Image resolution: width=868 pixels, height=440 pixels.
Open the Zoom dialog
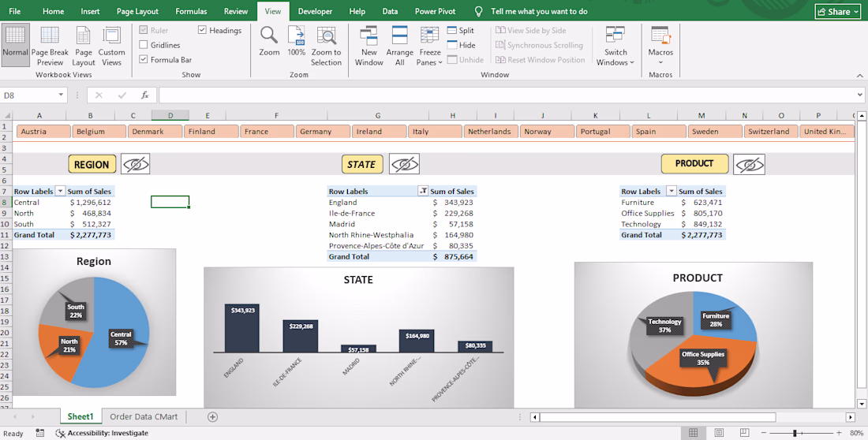[269, 42]
